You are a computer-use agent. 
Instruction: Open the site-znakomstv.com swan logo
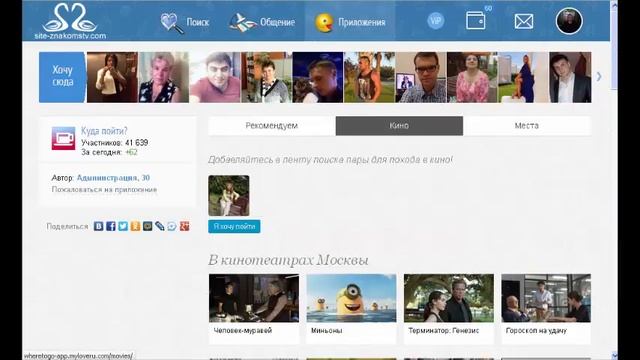(70, 21)
